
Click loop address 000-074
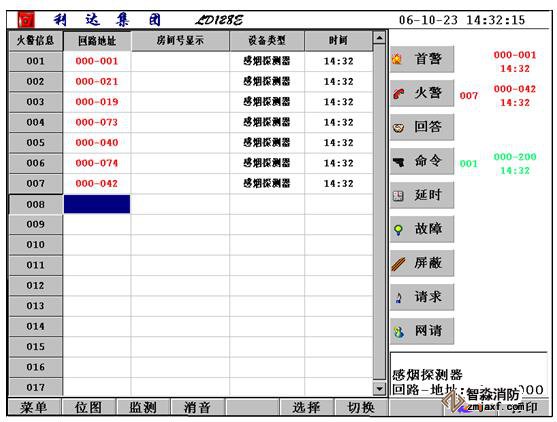(x=97, y=163)
